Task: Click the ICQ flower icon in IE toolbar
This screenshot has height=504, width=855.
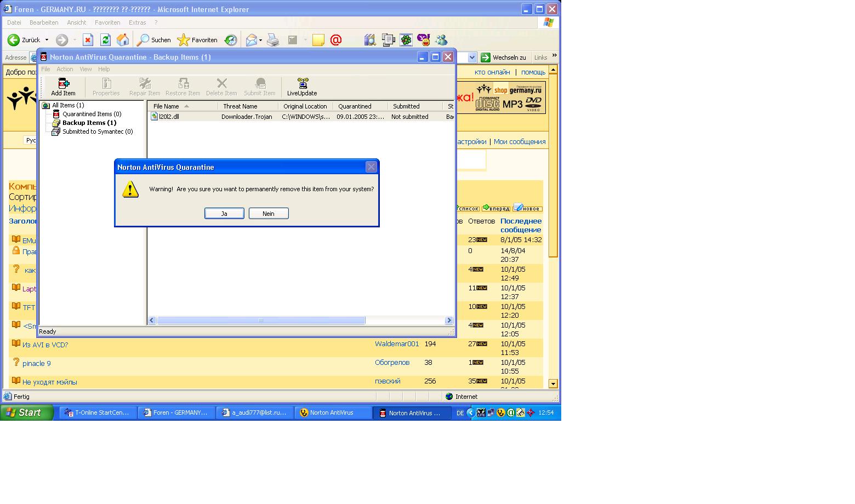Action: point(406,39)
